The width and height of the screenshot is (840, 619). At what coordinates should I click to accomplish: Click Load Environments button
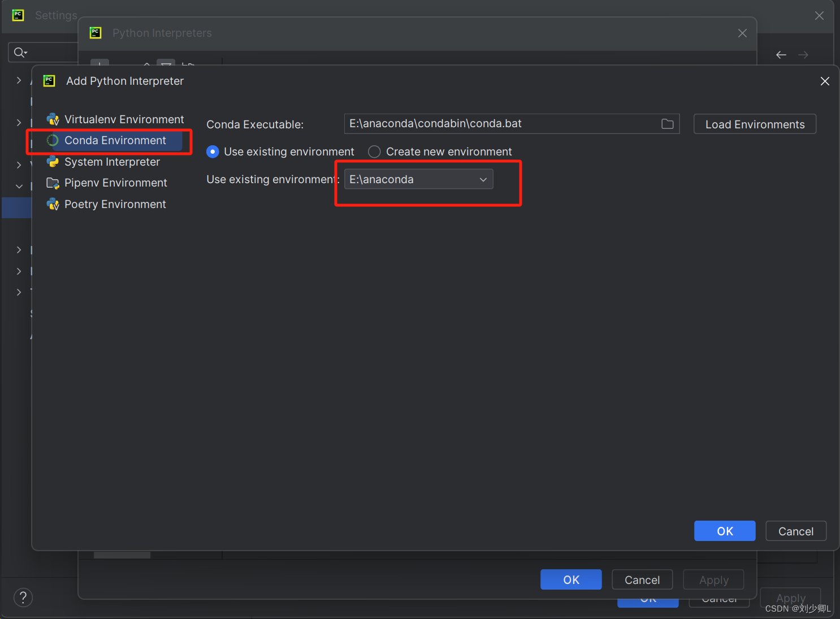755,124
